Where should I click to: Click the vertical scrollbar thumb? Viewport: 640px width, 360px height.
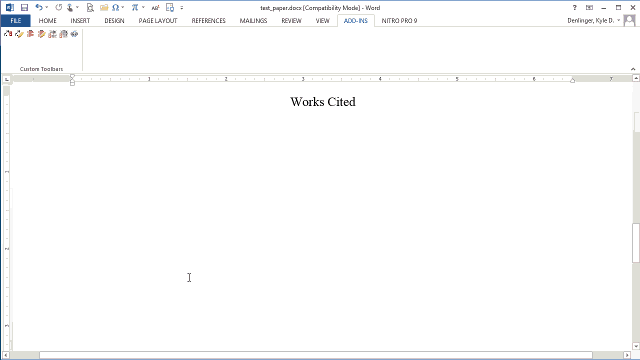(636, 243)
